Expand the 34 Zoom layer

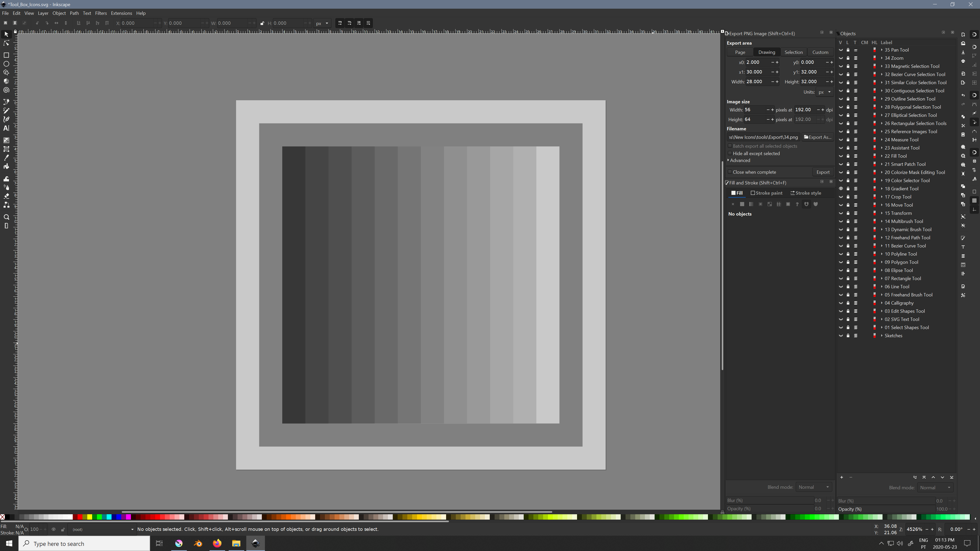tap(881, 58)
